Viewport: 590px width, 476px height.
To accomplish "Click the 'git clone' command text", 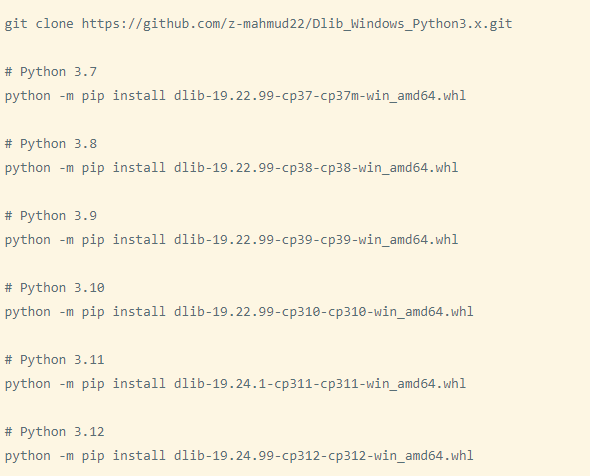I will tap(39, 24).
